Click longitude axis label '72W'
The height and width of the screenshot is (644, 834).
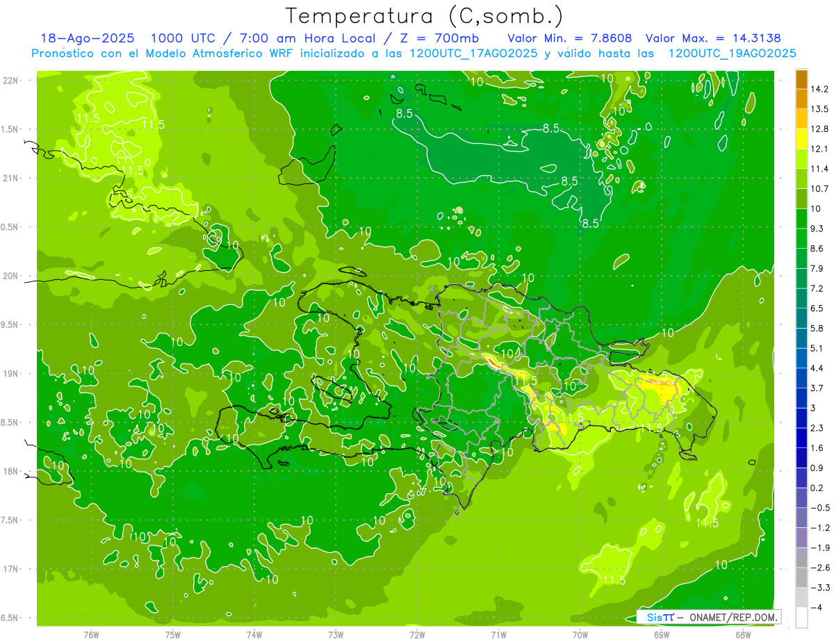point(417,634)
